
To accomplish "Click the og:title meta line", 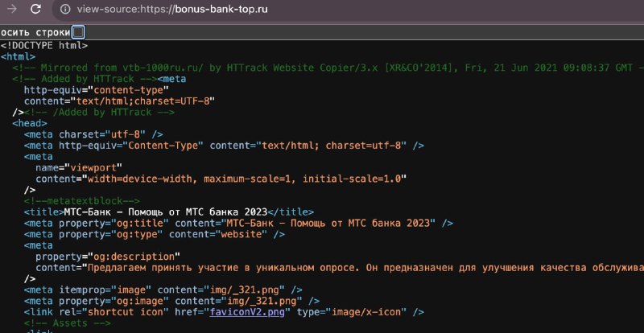I will [x=238, y=223].
